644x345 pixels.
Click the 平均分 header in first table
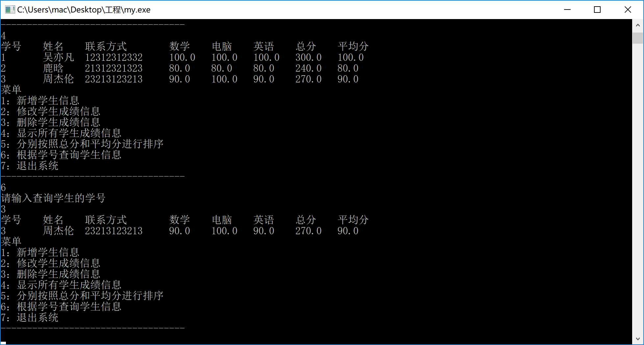coord(353,46)
